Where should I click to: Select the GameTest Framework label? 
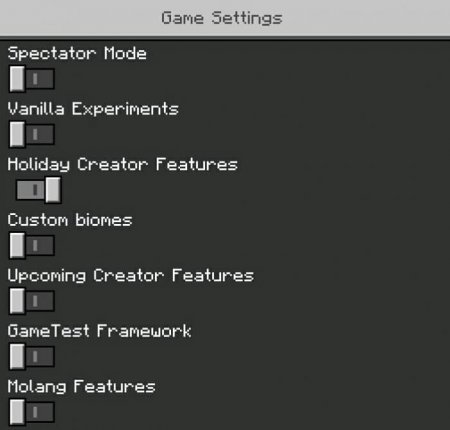[x=99, y=331]
